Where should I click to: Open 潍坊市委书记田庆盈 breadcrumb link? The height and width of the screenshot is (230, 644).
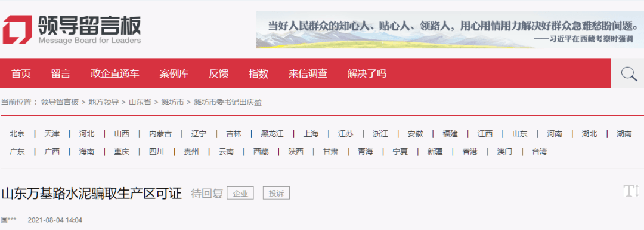click(228, 102)
